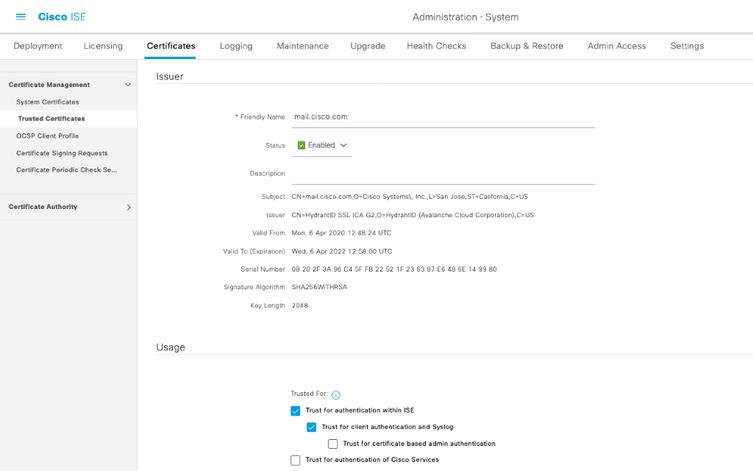Collapse the Certificate Management section
Screen dimensions: 753x471
[128, 85]
